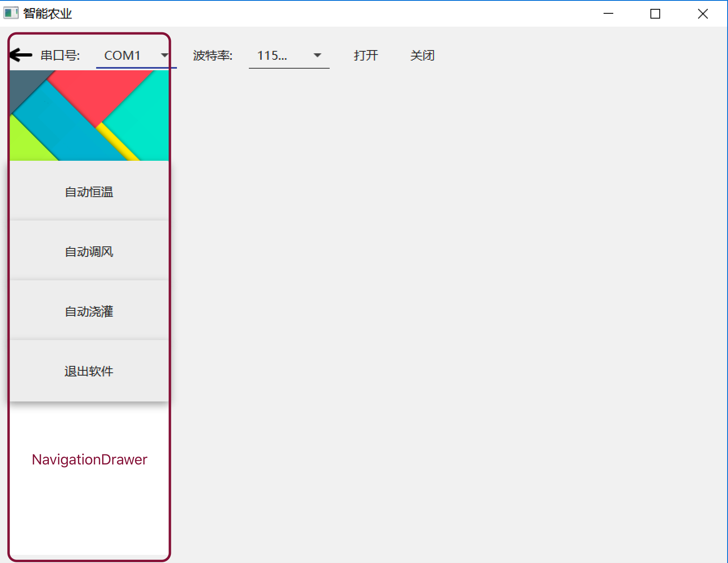Click the baud rate dropdown arrow
The width and height of the screenshot is (728, 563).
coord(317,56)
